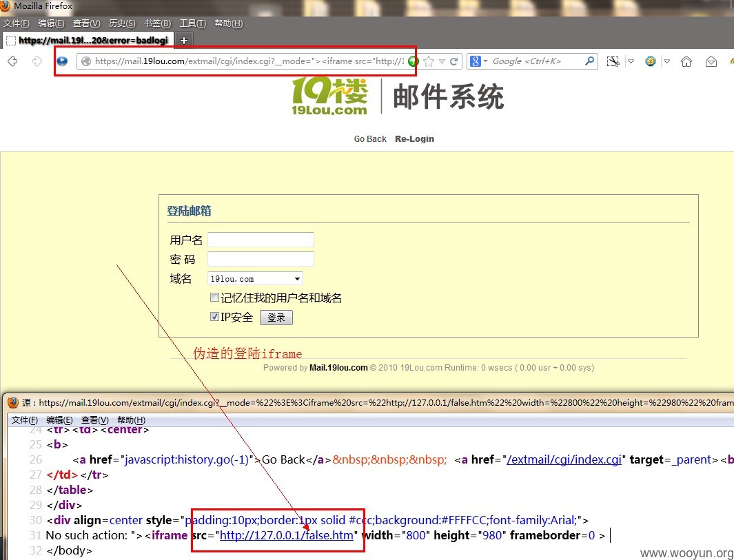Open the 帮助(H) menu in Firefox
The width and height of the screenshot is (734, 560).
click(x=228, y=23)
